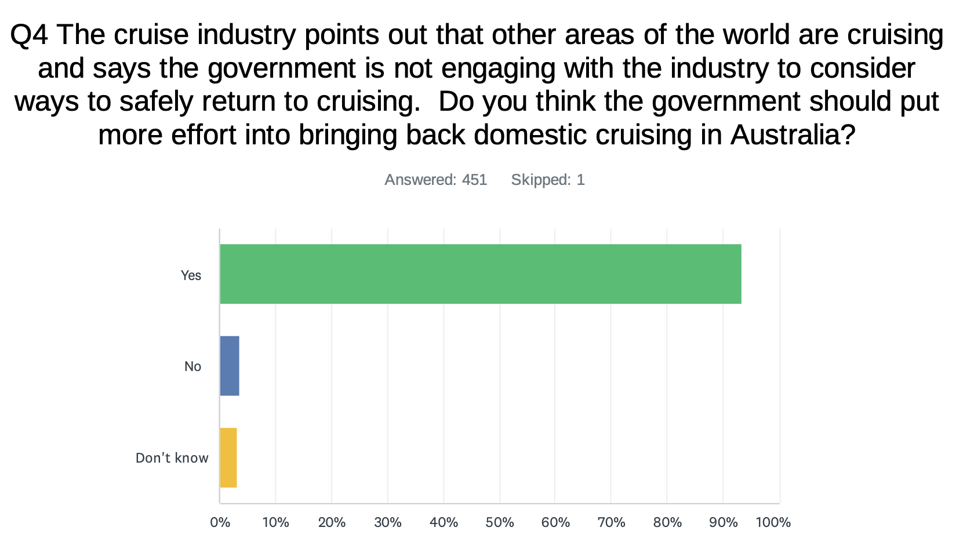
Task: Click the yellow Don't know bar
Action: [228, 458]
